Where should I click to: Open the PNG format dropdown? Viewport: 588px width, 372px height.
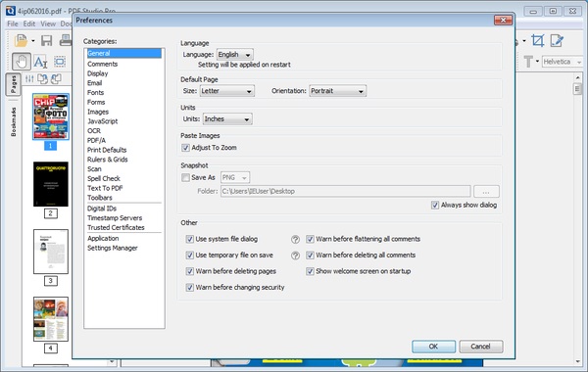[235, 177]
